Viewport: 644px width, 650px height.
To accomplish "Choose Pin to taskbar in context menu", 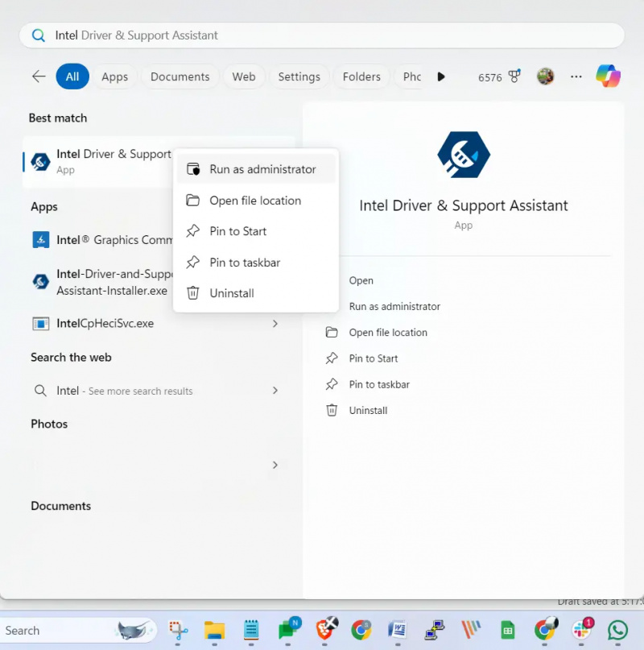I will [x=256, y=263].
